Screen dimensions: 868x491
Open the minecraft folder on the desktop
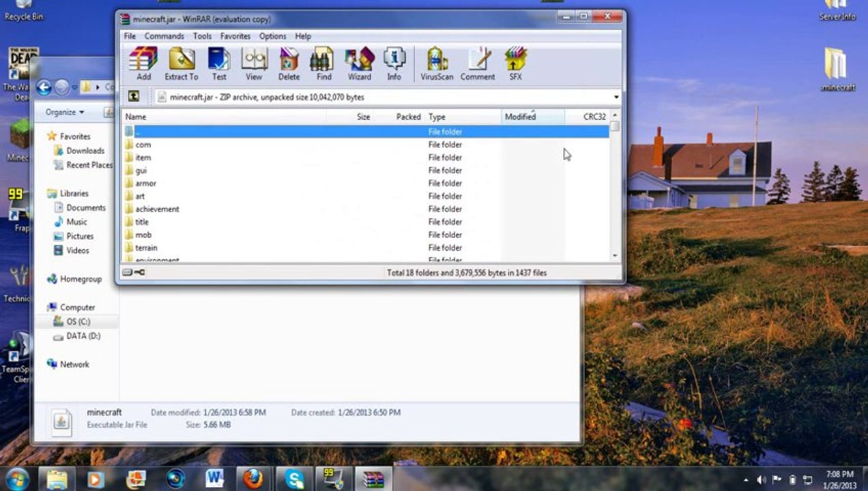[x=837, y=70]
